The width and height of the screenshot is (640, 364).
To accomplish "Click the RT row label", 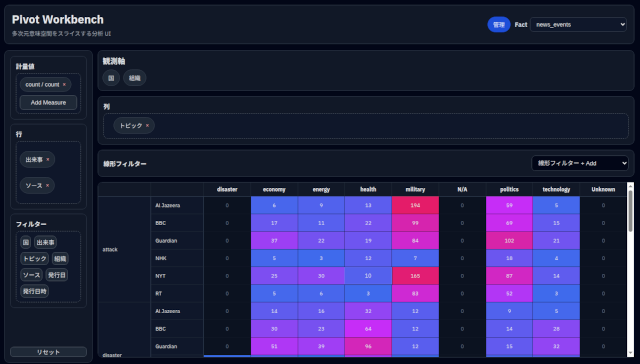I will [x=177, y=293].
